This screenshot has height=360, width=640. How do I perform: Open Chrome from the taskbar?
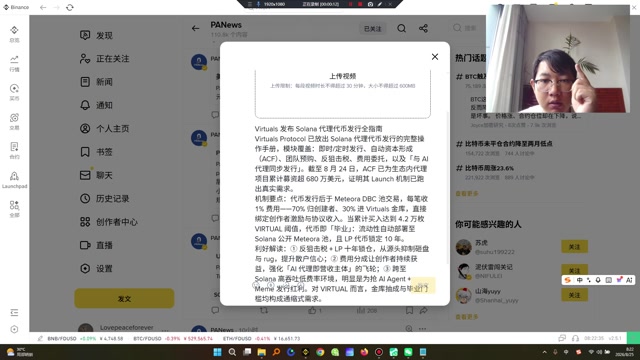320,352
